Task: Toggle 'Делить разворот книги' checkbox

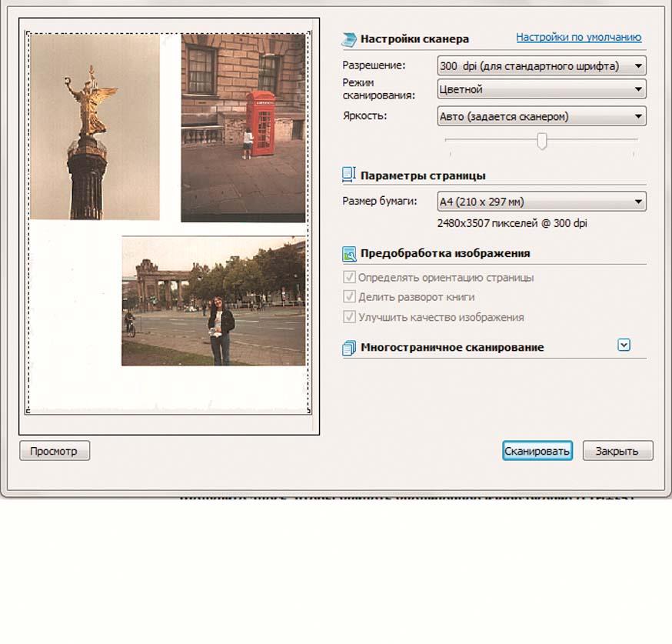Action: point(349,297)
